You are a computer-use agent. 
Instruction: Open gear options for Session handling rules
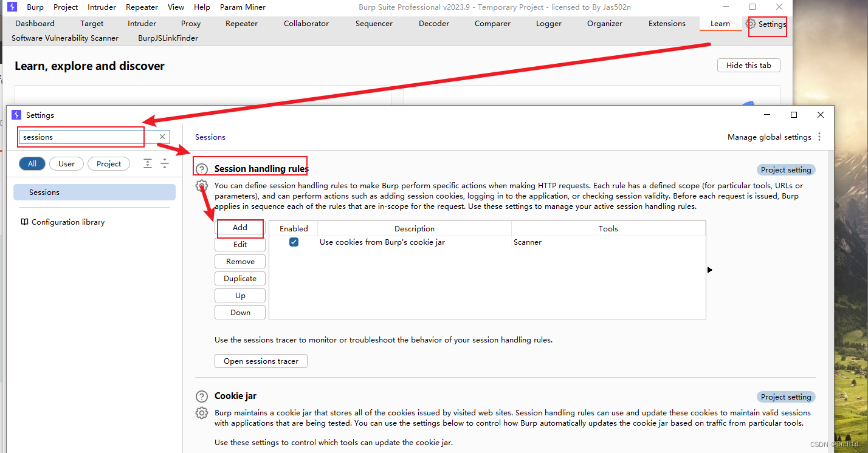tap(202, 186)
